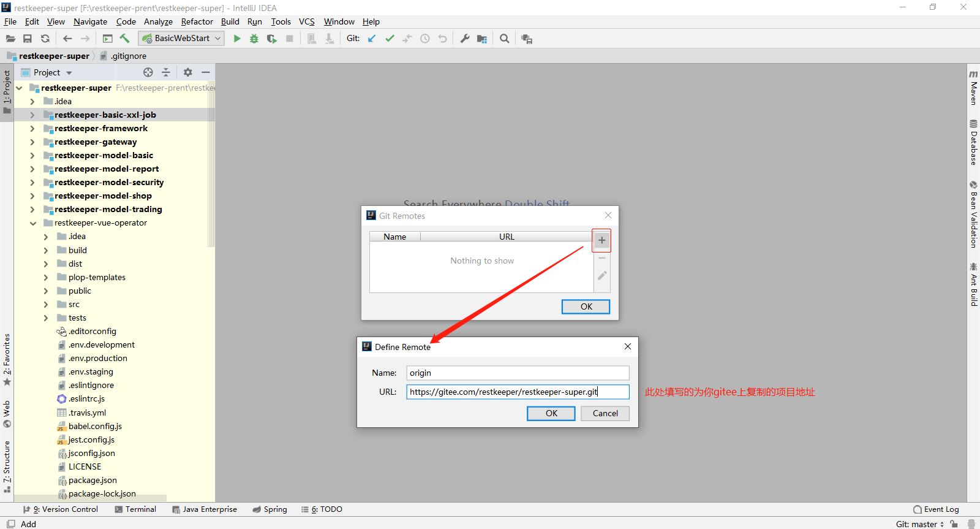Viewport: 980px width, 529px height.
Task: Cancel the Define Remote dialog
Action: [605, 413]
